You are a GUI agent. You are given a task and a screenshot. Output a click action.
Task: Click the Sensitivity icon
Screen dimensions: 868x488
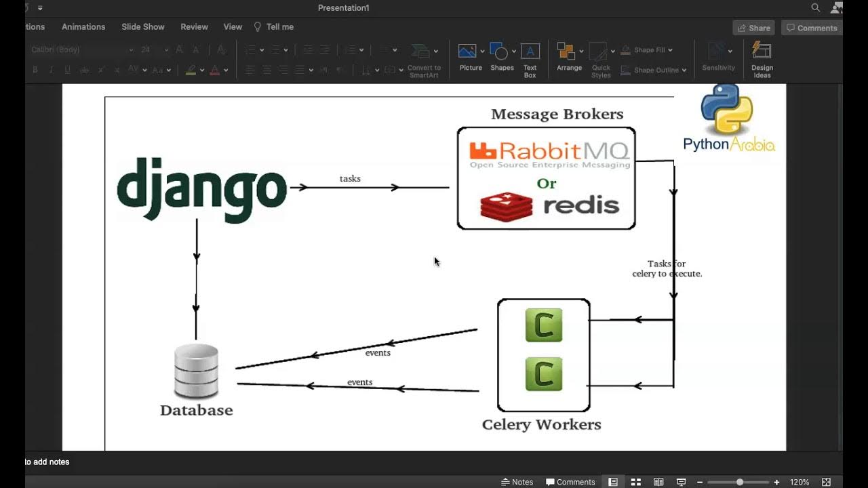pyautogui.click(x=716, y=52)
